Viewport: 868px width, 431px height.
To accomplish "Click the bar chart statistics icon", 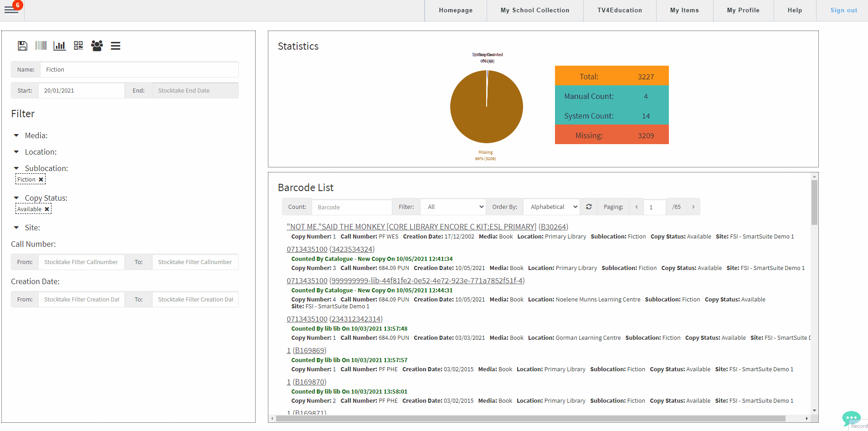I will click(x=60, y=46).
